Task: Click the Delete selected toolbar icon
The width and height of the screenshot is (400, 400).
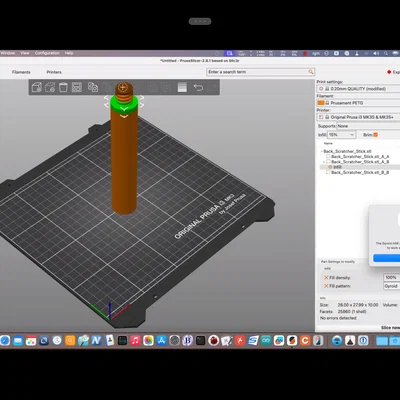Action: 50,87
